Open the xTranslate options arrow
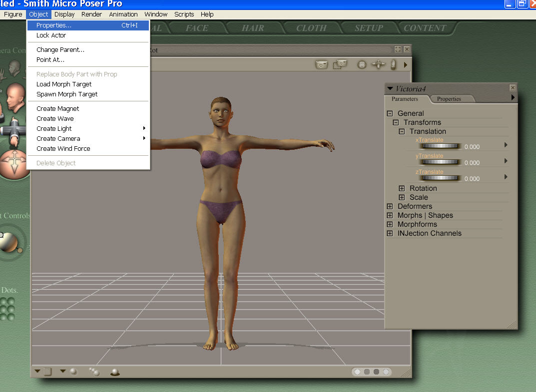Image resolution: width=536 pixels, height=392 pixels. (x=506, y=145)
